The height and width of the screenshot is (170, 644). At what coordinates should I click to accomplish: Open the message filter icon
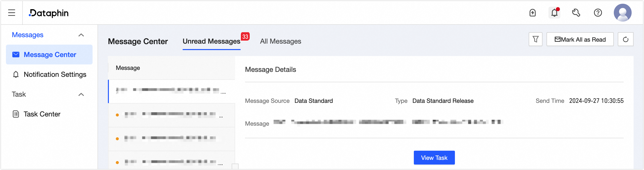click(535, 39)
